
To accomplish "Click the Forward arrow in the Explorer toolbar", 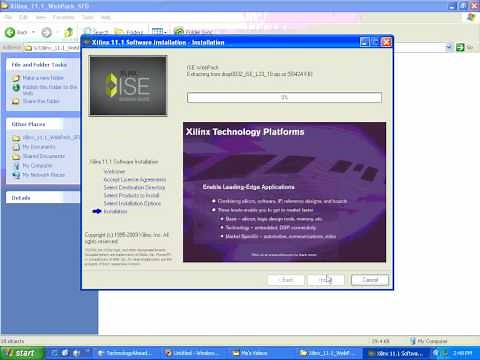I will point(47,32).
